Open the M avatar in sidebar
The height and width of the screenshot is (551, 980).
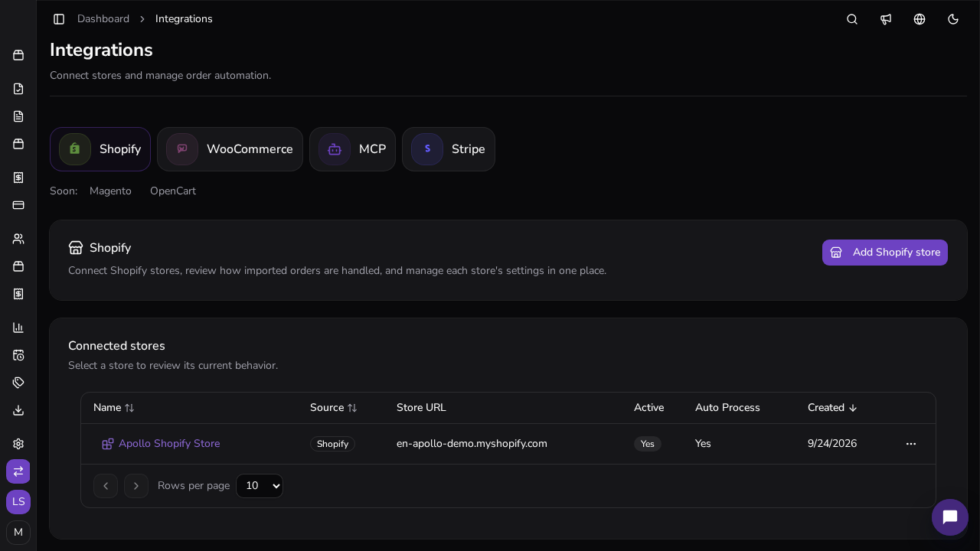point(18,533)
